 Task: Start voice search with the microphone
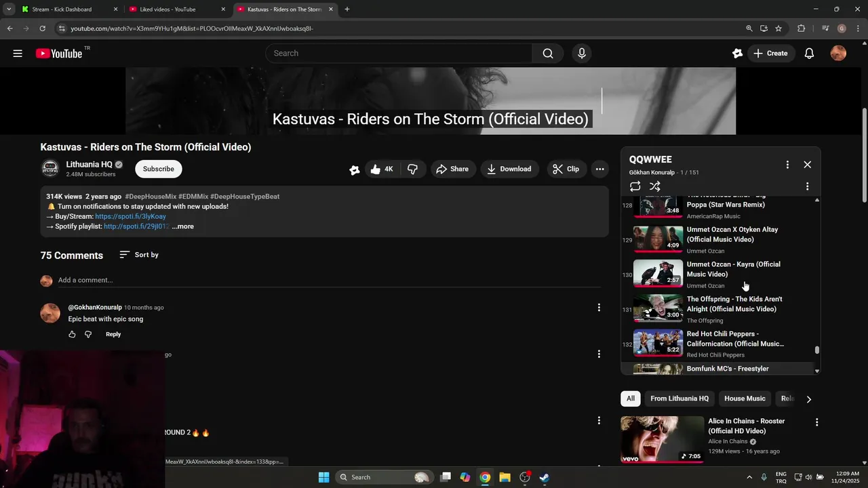pos(582,54)
